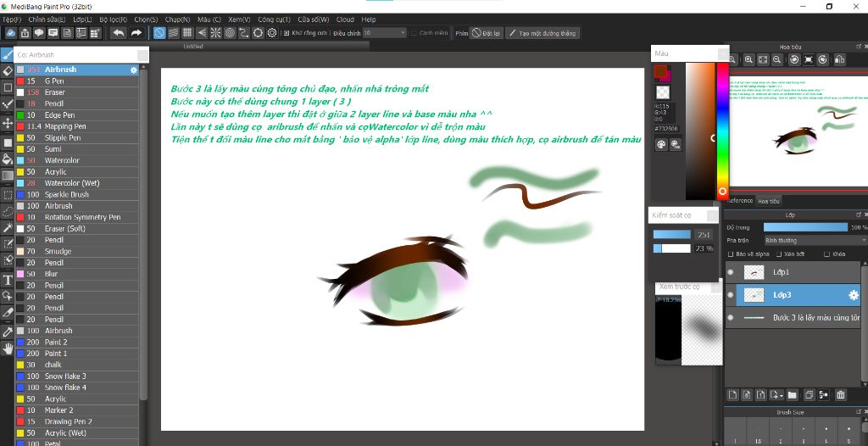
Task: Select the Watercolor (Wet) brush
Action: (x=76, y=183)
